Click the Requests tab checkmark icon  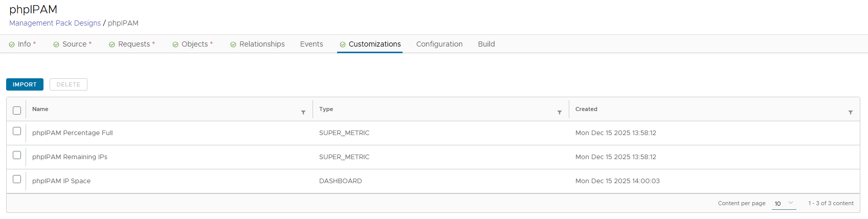(x=112, y=45)
